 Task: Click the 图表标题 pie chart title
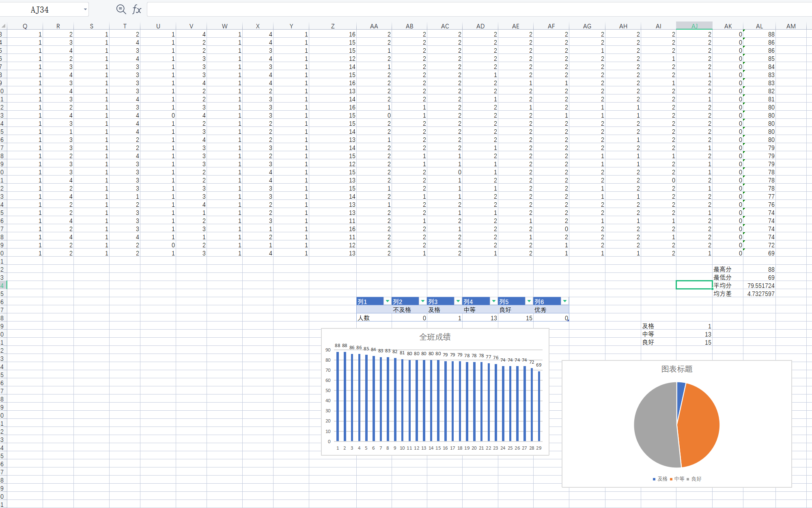676,369
